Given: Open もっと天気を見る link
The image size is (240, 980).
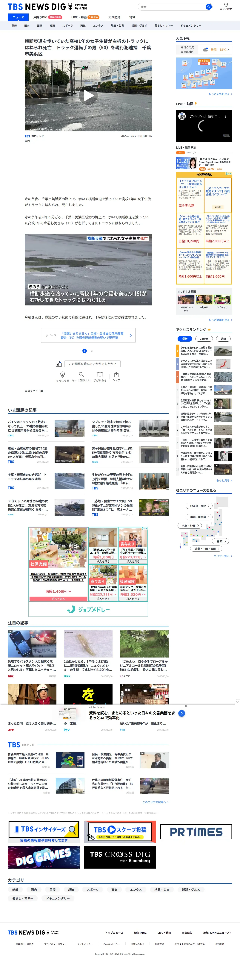Looking at the screenshot, I should [220, 94].
